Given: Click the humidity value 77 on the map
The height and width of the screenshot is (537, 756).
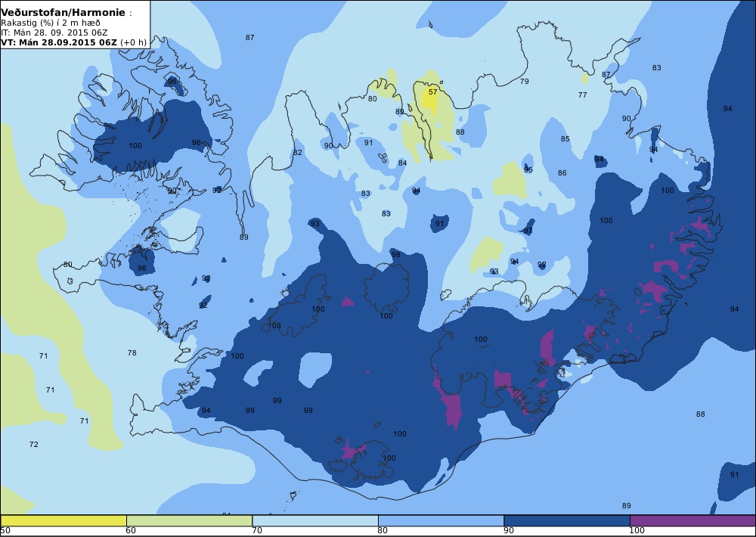Looking at the screenshot, I should coord(582,95).
